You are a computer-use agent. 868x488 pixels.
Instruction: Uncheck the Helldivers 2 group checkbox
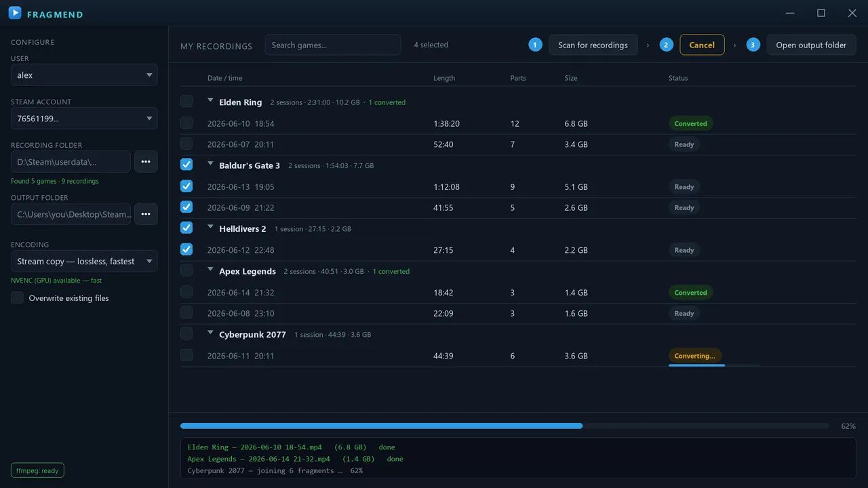point(186,228)
